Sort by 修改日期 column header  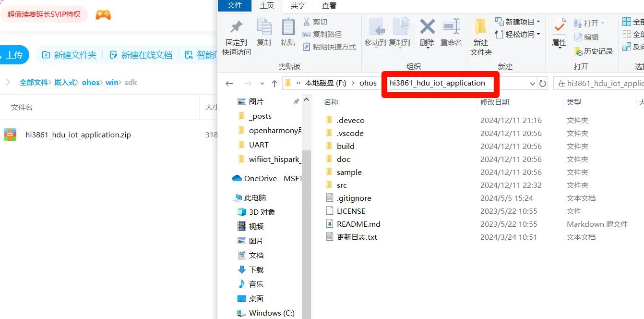click(x=495, y=102)
